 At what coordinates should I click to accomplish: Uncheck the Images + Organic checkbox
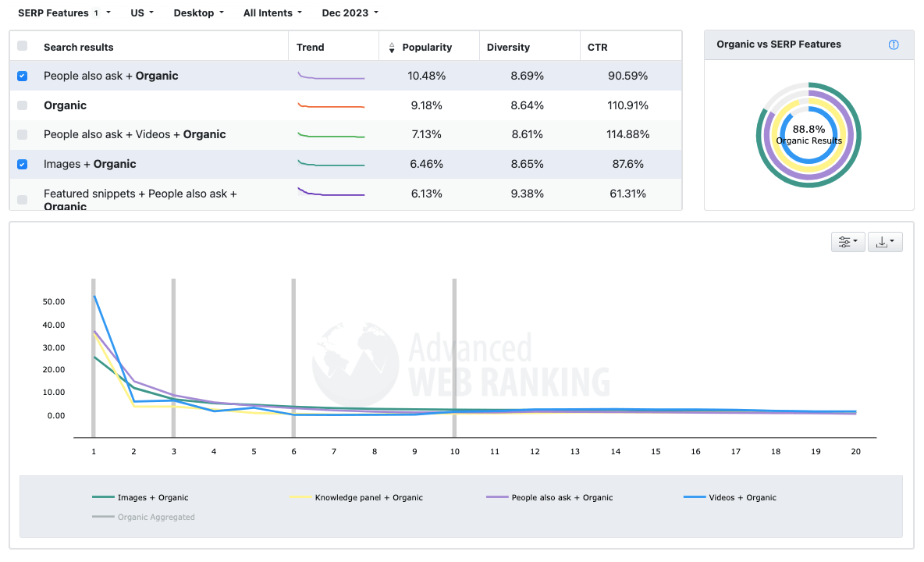tap(22, 164)
